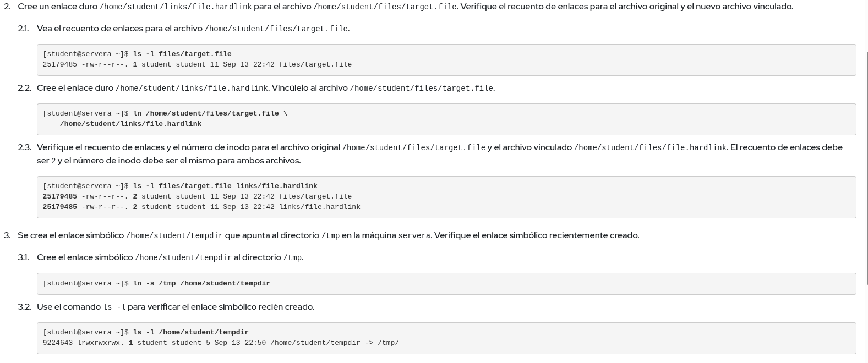The image size is (868, 363).
Task: Click the 'ln -s /tmp /home/student/tempdir' command
Action: (x=201, y=283)
